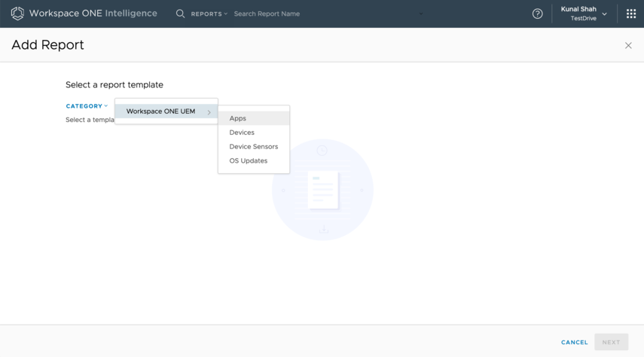Expand the account chevron beside TestDrive

pos(604,14)
